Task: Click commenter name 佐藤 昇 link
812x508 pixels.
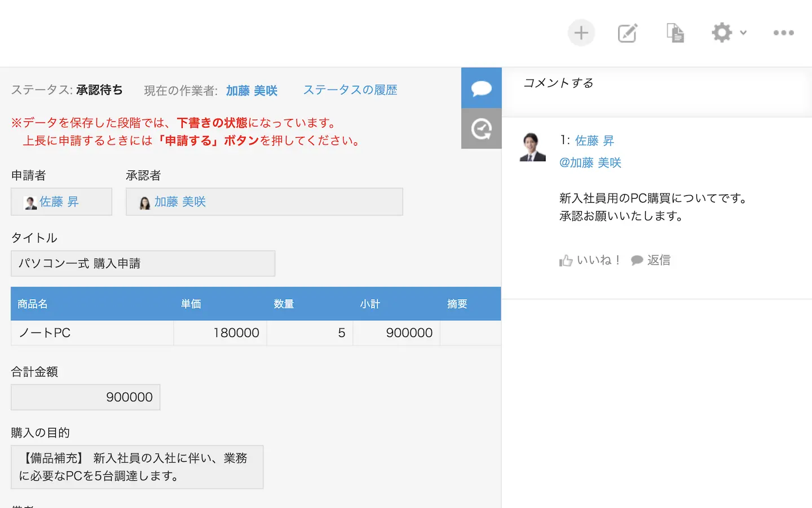Action: coord(594,141)
